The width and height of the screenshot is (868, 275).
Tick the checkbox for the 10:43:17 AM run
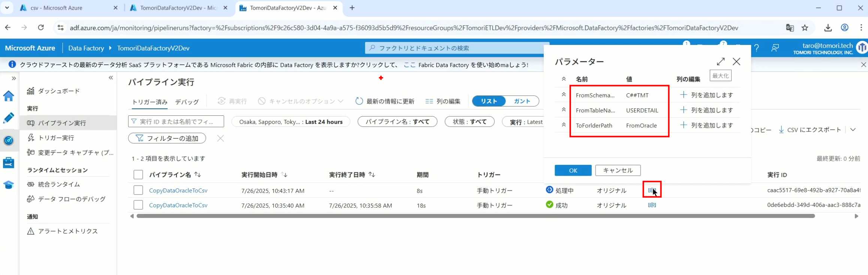[138, 190]
